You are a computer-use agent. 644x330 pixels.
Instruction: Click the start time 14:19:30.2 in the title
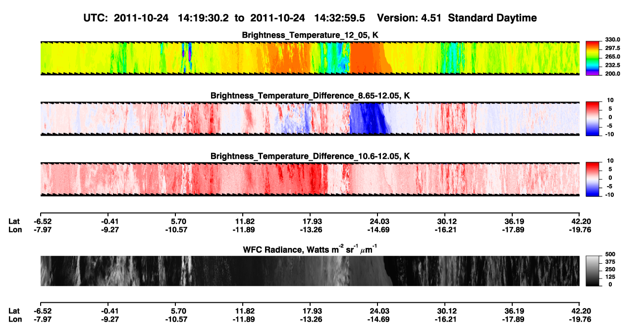pos(202,18)
